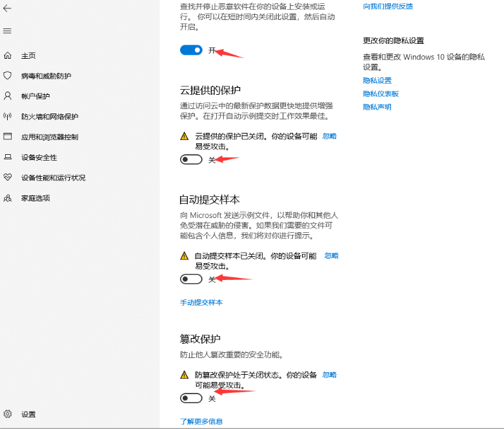Open the 向我们提供反馈 link
504x429 pixels.
pyautogui.click(x=388, y=6)
